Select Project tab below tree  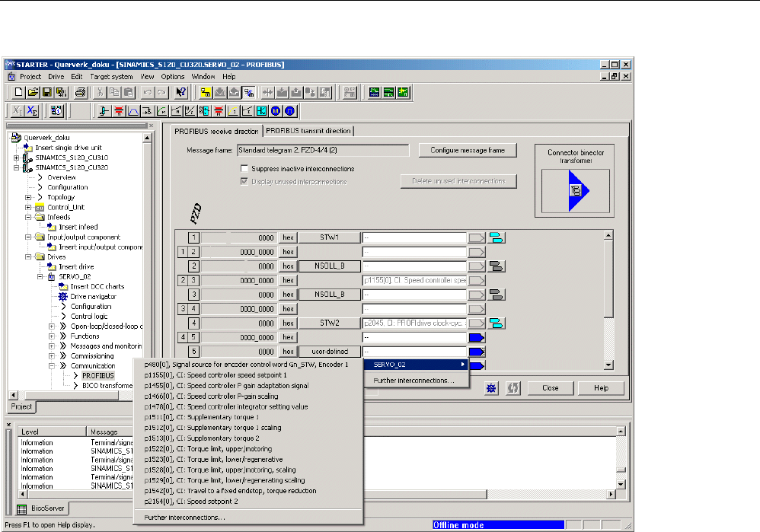point(22,406)
